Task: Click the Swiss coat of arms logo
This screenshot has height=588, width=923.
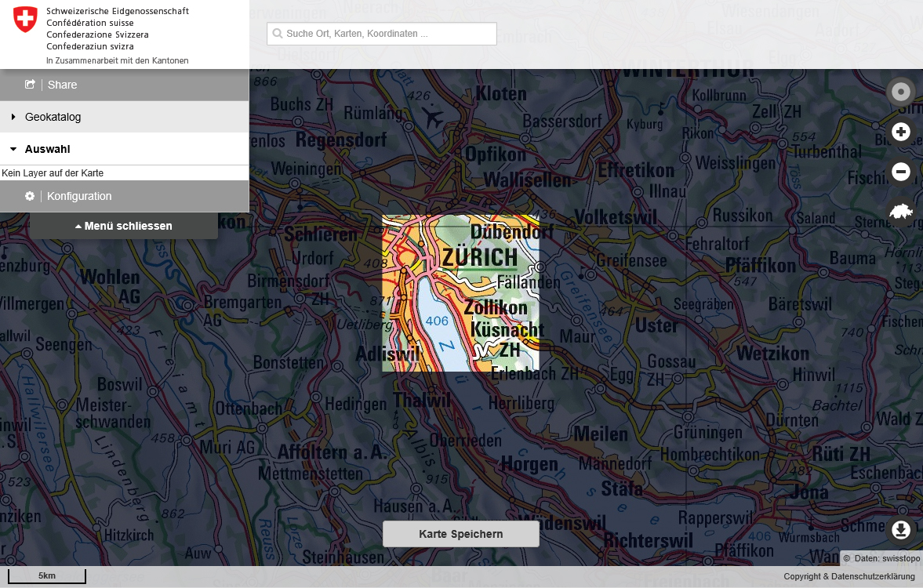Action: (25, 20)
